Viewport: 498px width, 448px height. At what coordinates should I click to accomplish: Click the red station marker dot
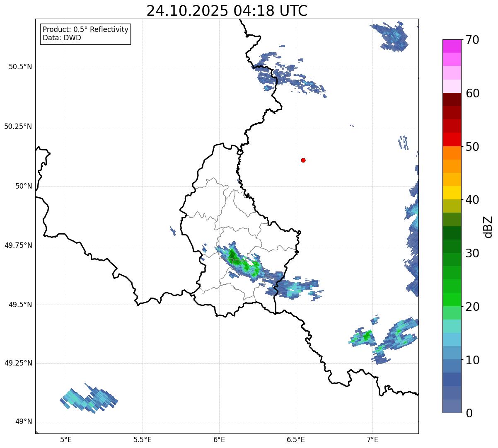[x=303, y=160]
